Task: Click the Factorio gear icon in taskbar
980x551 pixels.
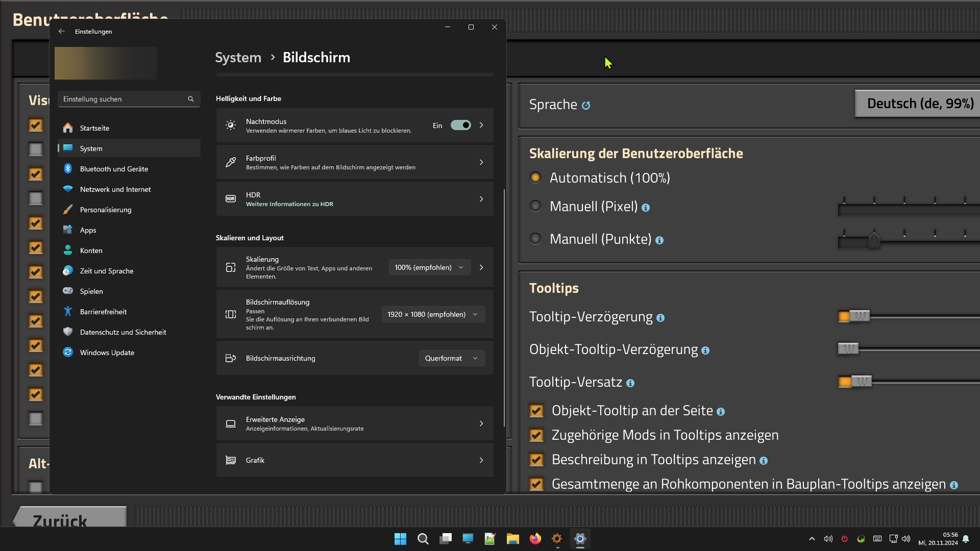Action: tap(557, 539)
